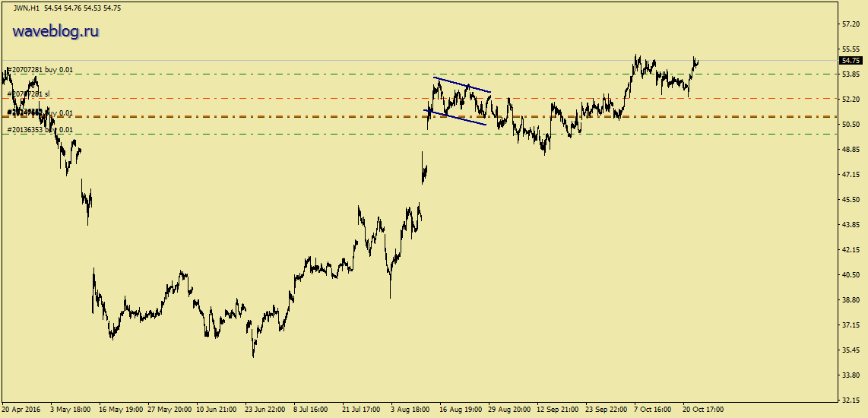Click the 20 Oct 17:00 time label
The height and width of the screenshot is (418, 868).
pos(704,410)
